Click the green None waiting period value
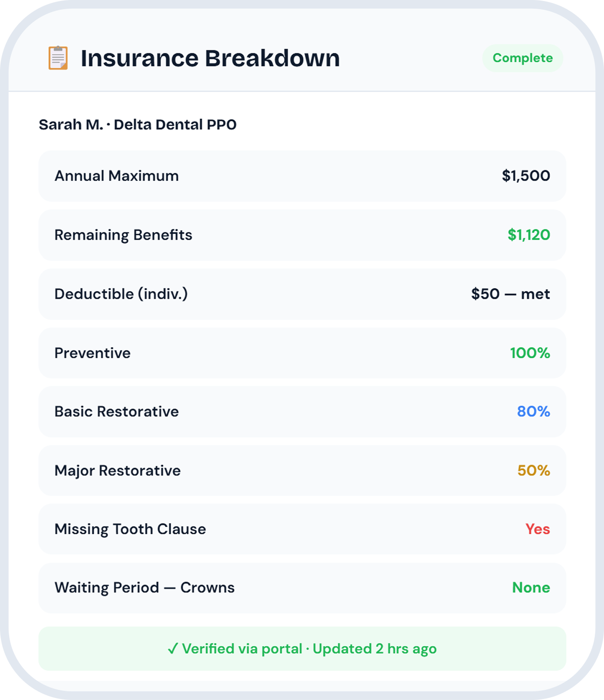The height and width of the screenshot is (700, 604). click(531, 587)
